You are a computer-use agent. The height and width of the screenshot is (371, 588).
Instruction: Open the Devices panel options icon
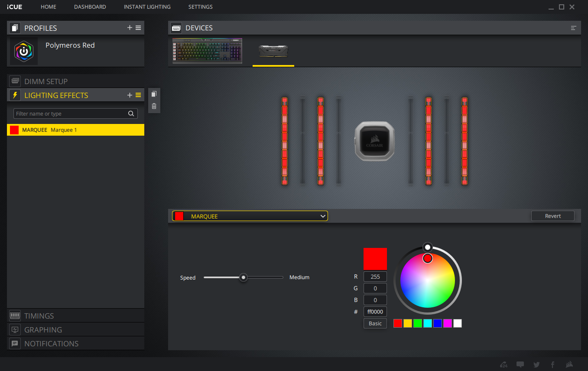click(x=573, y=28)
